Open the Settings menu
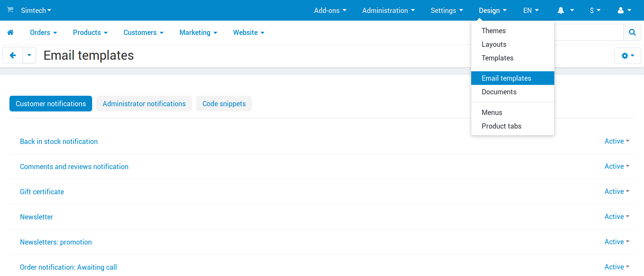This screenshot has height=276, width=644. (x=447, y=10)
